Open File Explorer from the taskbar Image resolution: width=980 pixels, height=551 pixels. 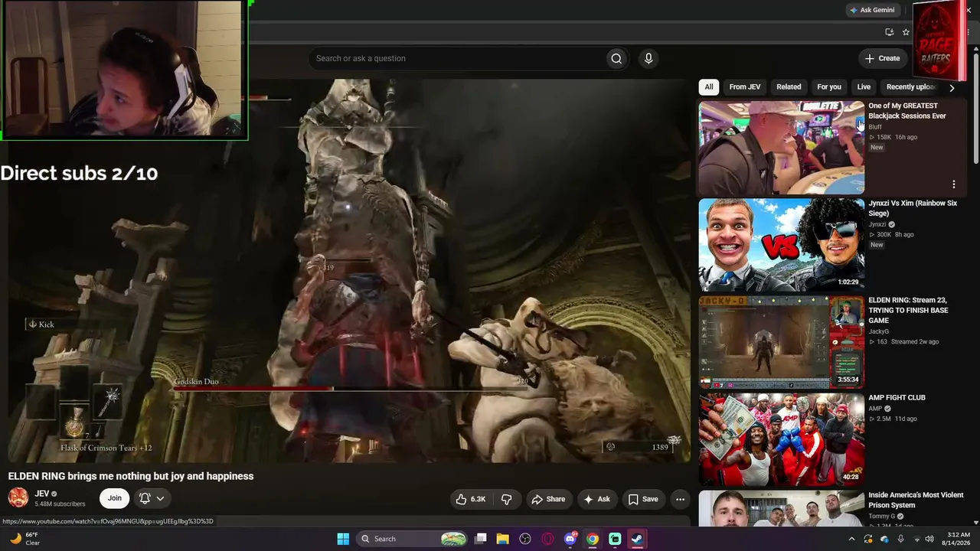point(503,539)
